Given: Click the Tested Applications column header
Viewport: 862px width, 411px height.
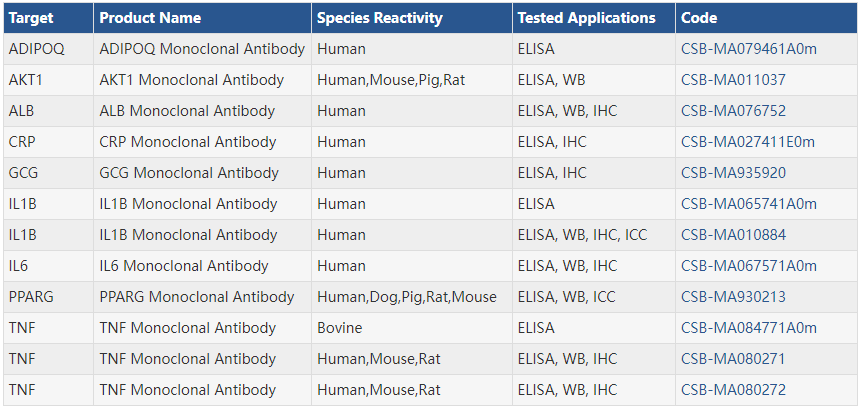Looking at the screenshot, I should (x=587, y=18).
